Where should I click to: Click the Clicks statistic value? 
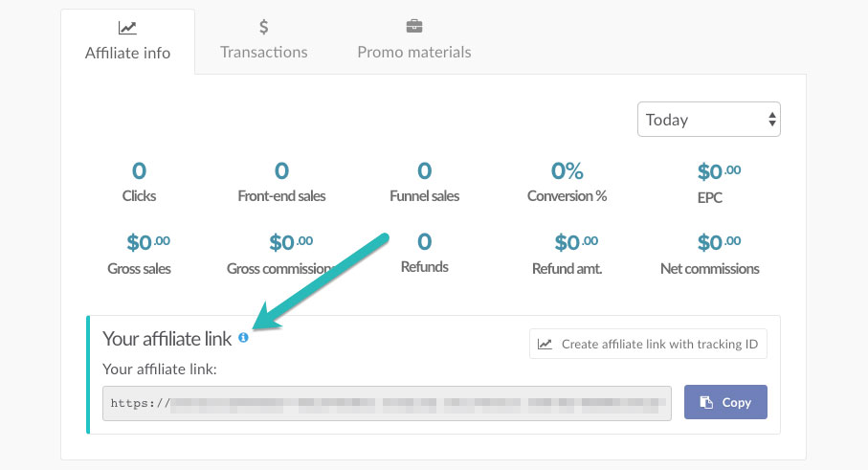139,170
